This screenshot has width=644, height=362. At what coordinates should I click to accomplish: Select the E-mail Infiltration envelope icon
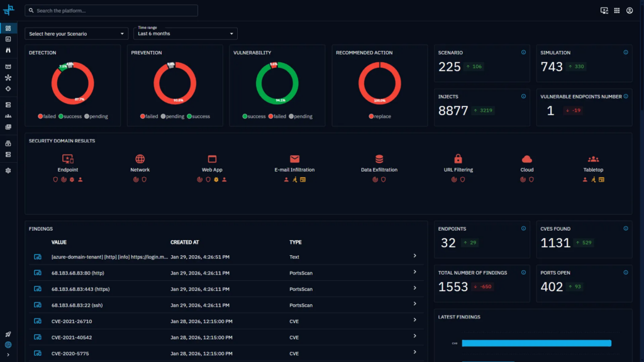[294, 159]
